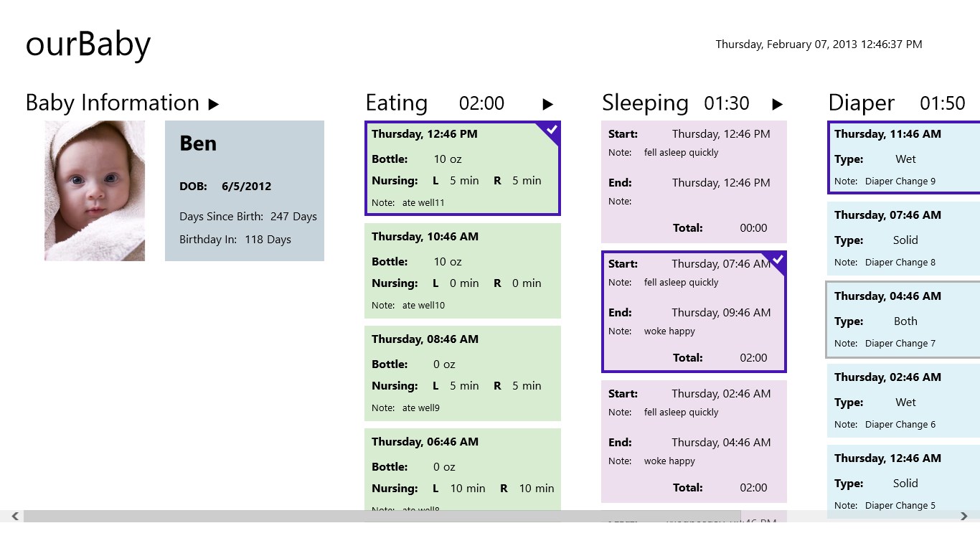Select the 10:46 AM eating entry
This screenshot has height=551, width=980.
[463, 270]
